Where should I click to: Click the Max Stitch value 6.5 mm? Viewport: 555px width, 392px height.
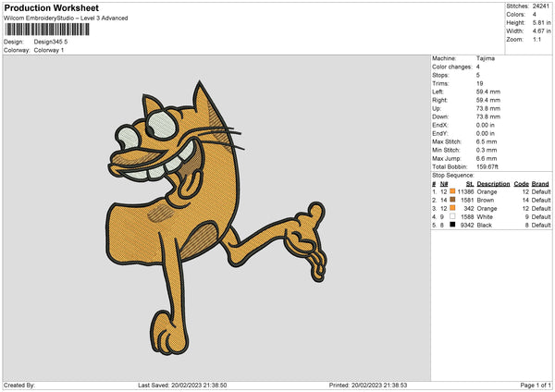point(487,141)
